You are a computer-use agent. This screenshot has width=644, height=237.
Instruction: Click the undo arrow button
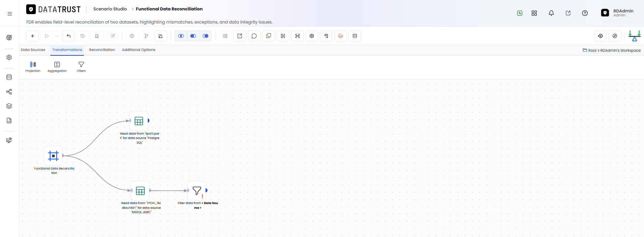pyautogui.click(x=68, y=36)
